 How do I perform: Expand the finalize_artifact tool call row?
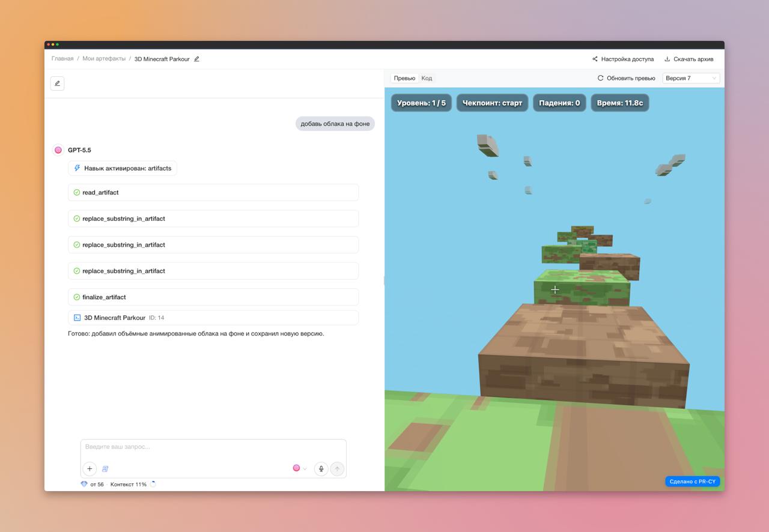pyautogui.click(x=213, y=297)
